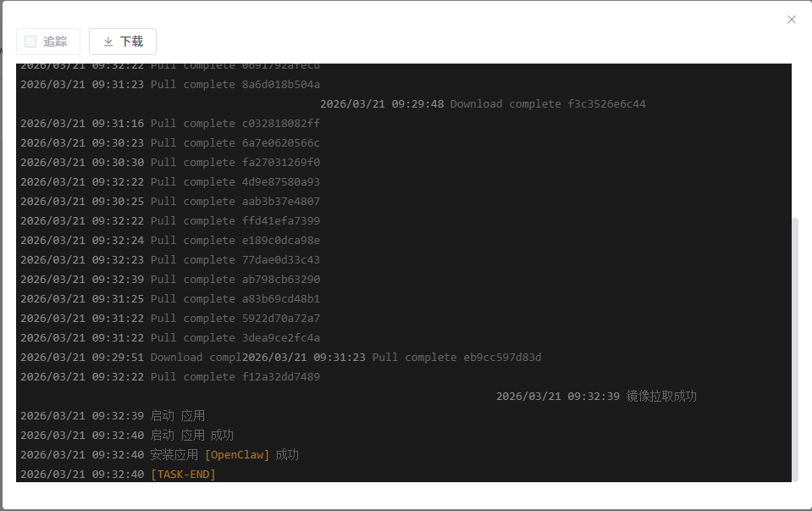
Task: Enable the 追踪 checkbox
Action: 30,42
